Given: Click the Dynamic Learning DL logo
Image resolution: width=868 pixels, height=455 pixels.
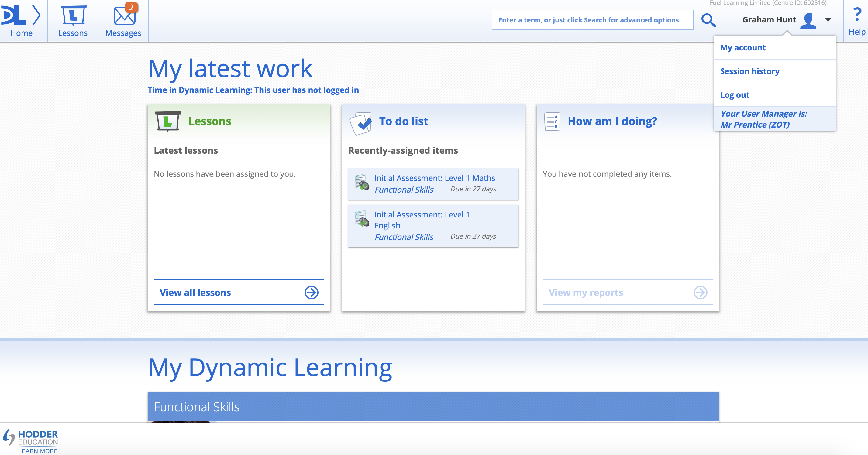Looking at the screenshot, I should point(21,15).
